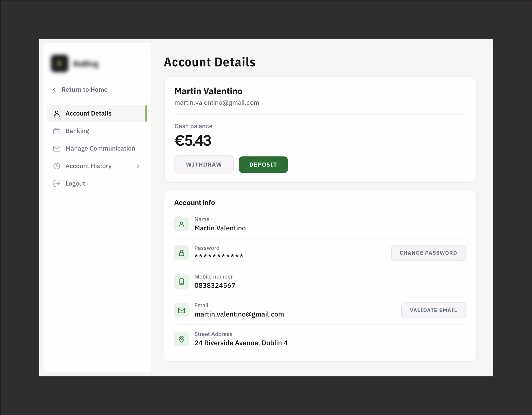The image size is (532, 415).
Task: Click the blurred app logo in sidebar
Action: pyautogui.click(x=59, y=63)
